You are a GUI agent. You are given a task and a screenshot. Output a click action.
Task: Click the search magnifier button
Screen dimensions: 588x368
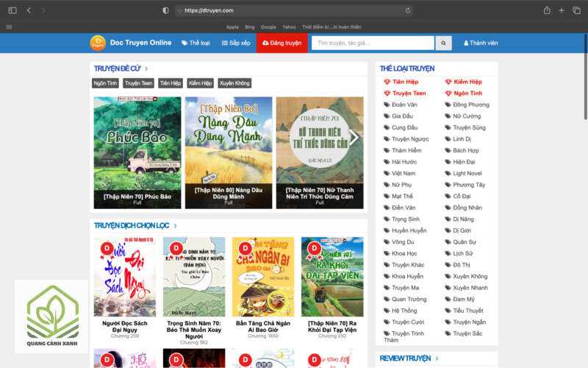[x=443, y=43]
